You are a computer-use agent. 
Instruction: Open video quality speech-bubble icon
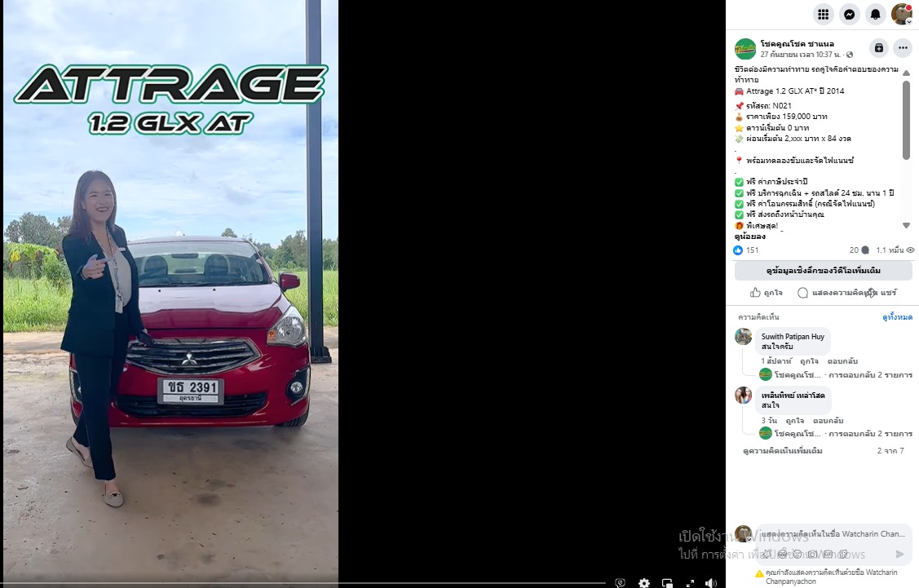coord(620,583)
